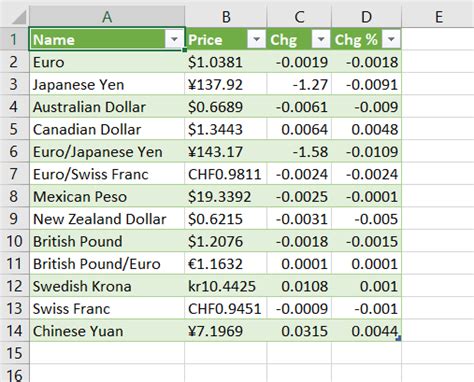Open the Name column filter dropdown
This screenshot has width=474, height=382.
174,40
